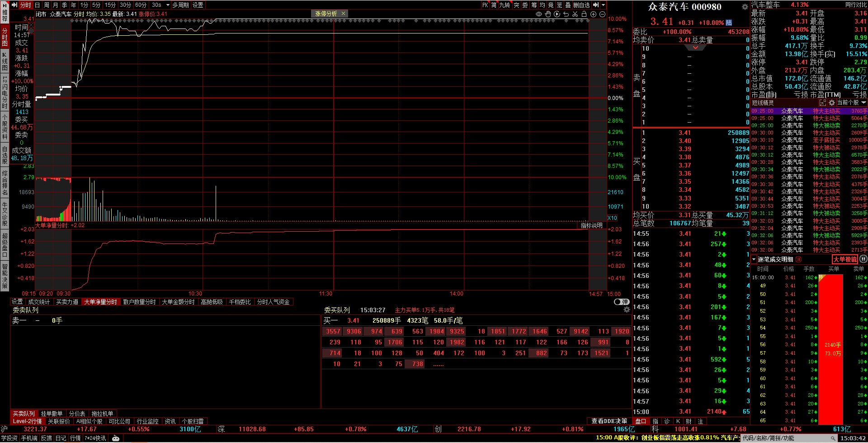Switch to the 拖拉机单 tab
The height and width of the screenshot is (443, 868).
tap(102, 414)
